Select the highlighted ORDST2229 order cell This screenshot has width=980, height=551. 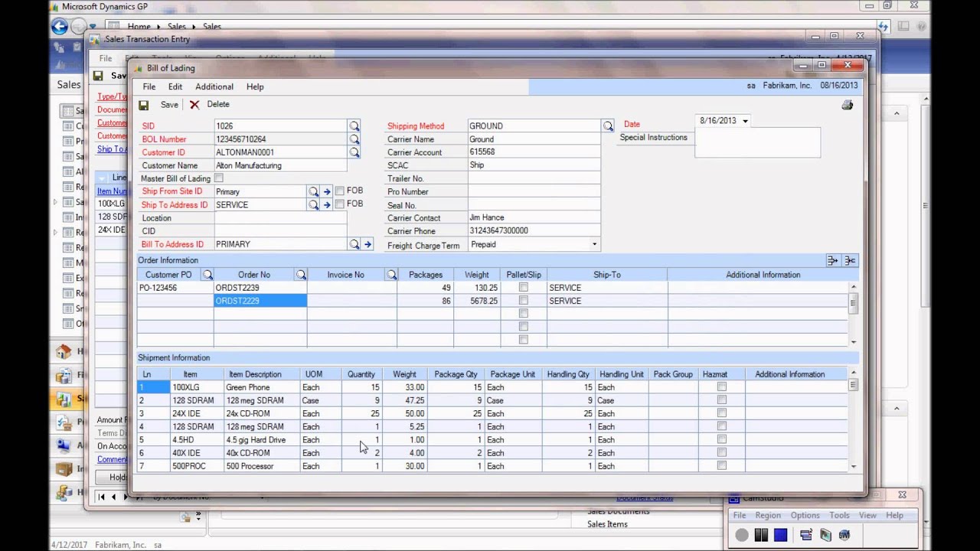coord(260,301)
